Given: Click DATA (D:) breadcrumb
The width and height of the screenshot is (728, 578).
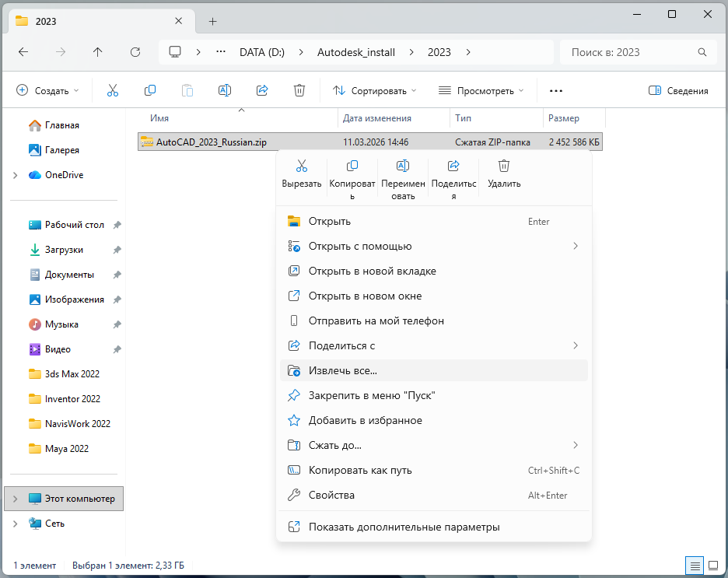Looking at the screenshot, I should point(262,52).
